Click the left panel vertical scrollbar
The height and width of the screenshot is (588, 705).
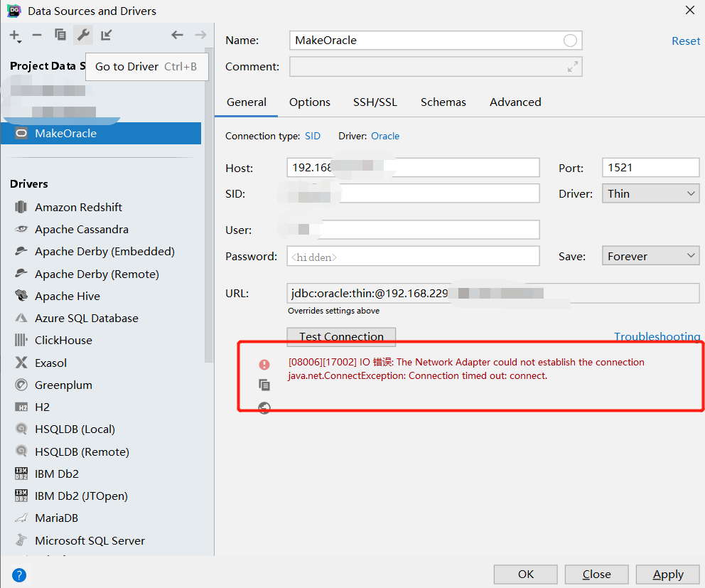point(209,205)
